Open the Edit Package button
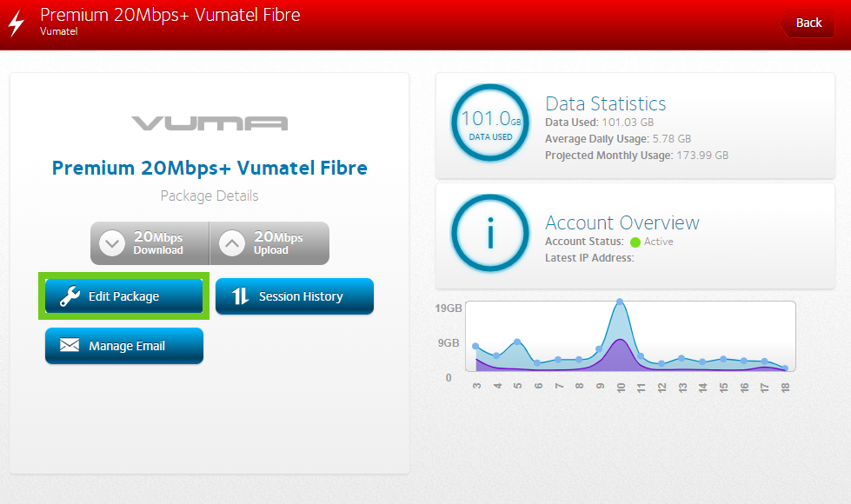Viewport: 851px width, 504px height. [x=123, y=296]
